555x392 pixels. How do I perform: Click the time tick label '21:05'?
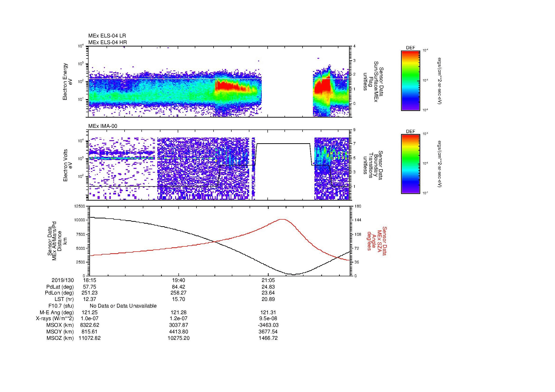[268, 280]
